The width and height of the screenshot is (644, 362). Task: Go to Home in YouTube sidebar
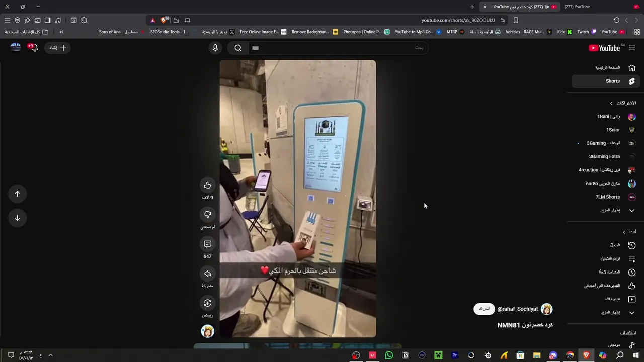(x=606, y=67)
